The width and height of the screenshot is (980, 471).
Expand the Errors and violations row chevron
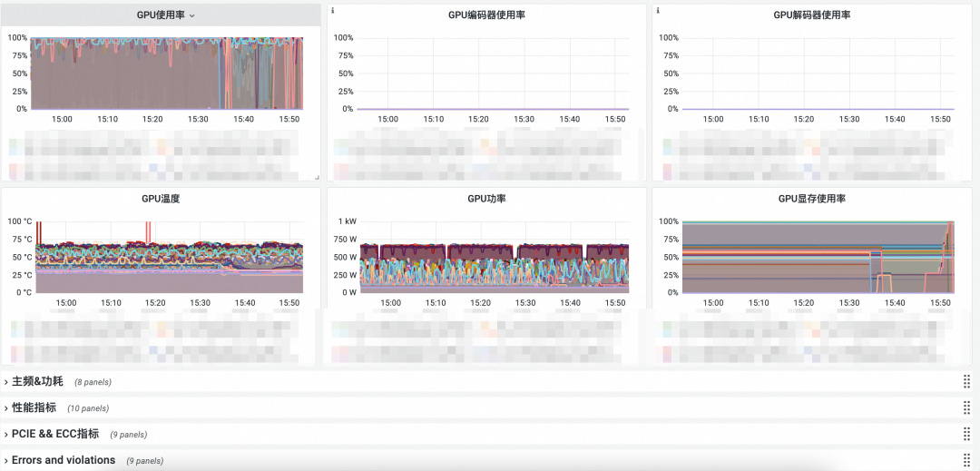click(6, 460)
